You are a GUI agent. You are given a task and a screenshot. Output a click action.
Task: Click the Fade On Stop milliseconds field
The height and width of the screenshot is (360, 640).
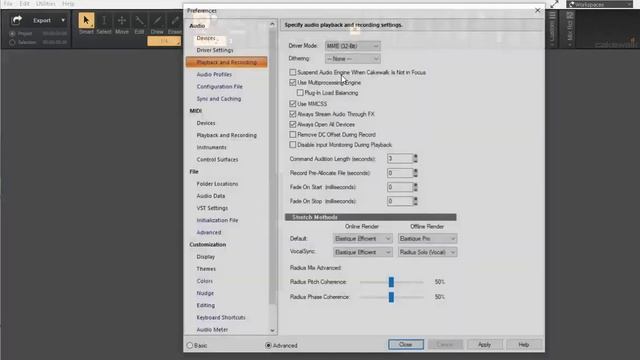point(400,201)
